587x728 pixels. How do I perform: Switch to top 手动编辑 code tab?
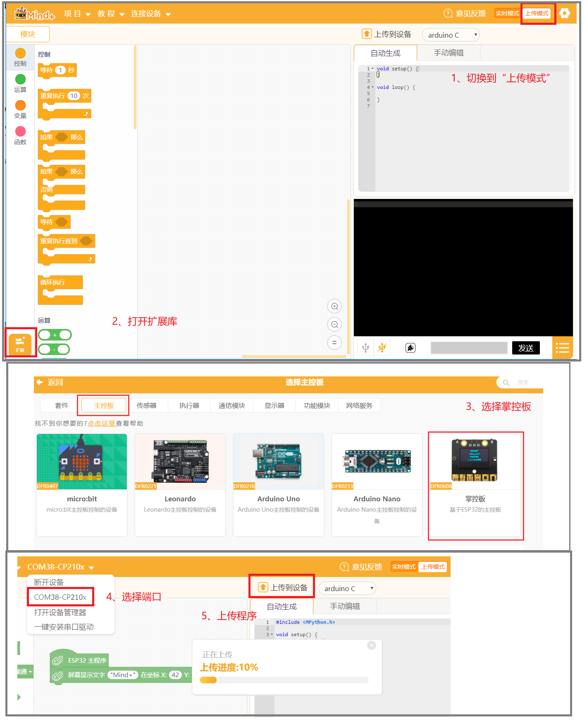pos(449,53)
